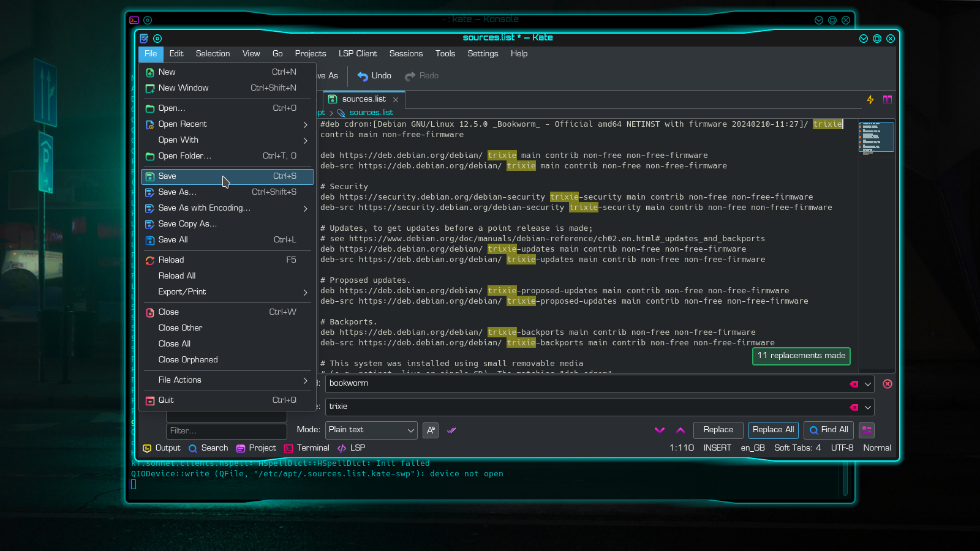Open the Sessions menu
This screenshot has width=980, height=551.
pos(406,54)
